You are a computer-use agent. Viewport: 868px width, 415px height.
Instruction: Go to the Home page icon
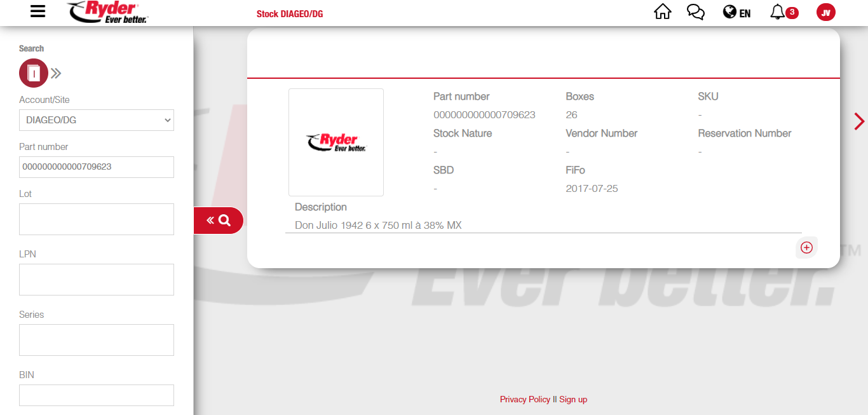(662, 12)
